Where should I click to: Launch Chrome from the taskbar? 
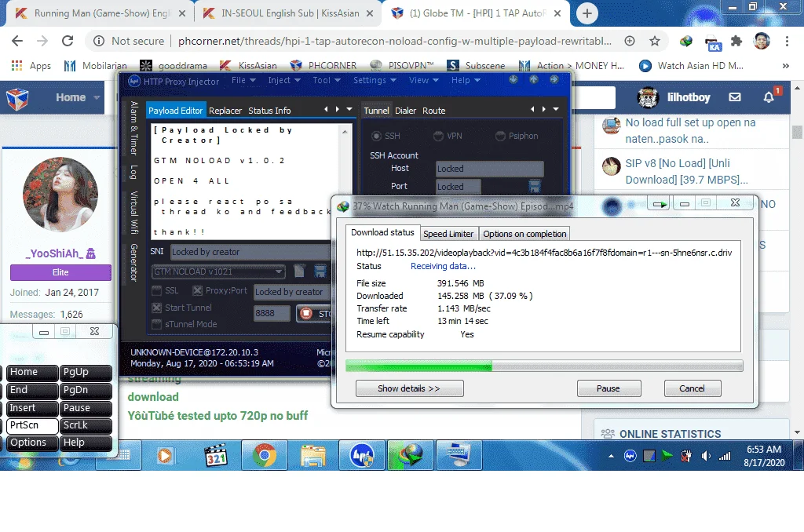tap(264, 455)
